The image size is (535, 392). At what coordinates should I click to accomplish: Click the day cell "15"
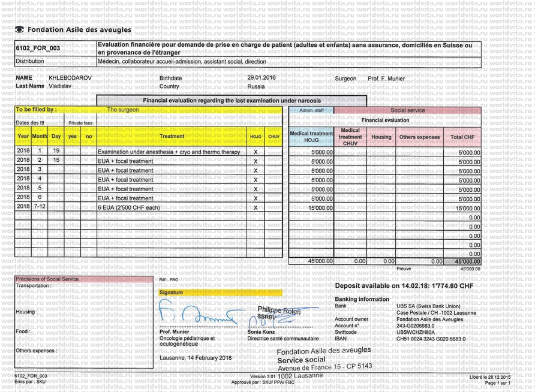pos(56,160)
